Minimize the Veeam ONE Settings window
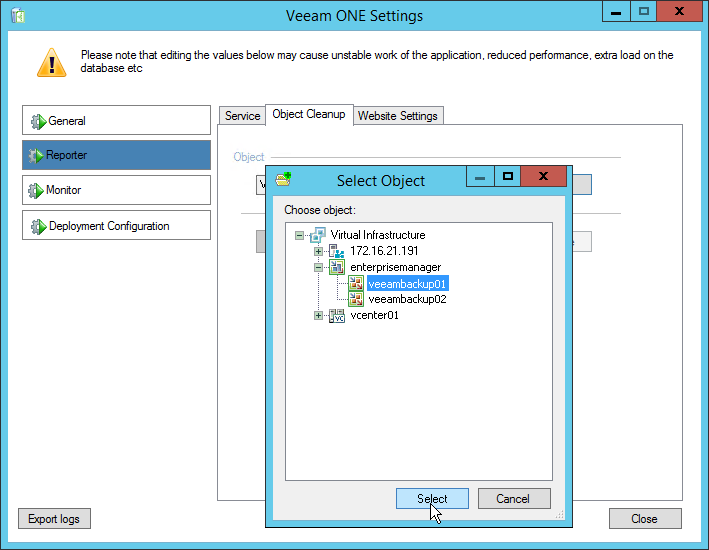Image resolution: width=709 pixels, height=550 pixels. click(616, 12)
